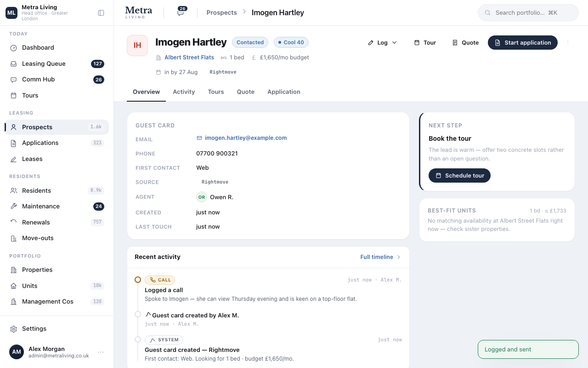The height and width of the screenshot is (368, 588).
Task: Open the Application tab
Action: tap(284, 92)
